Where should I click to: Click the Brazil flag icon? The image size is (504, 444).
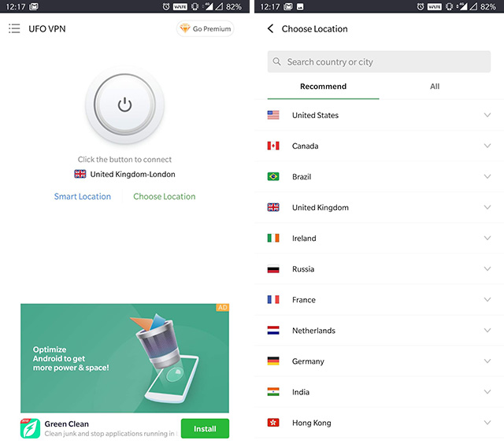click(273, 176)
